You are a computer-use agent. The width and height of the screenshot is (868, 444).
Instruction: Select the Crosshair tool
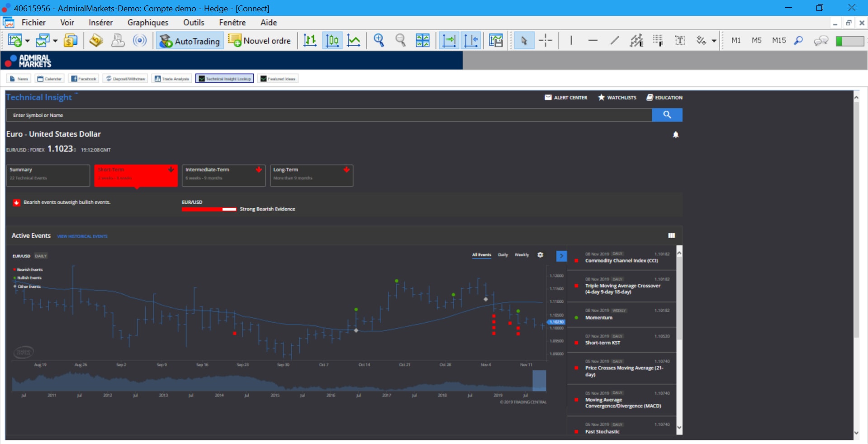click(x=546, y=40)
